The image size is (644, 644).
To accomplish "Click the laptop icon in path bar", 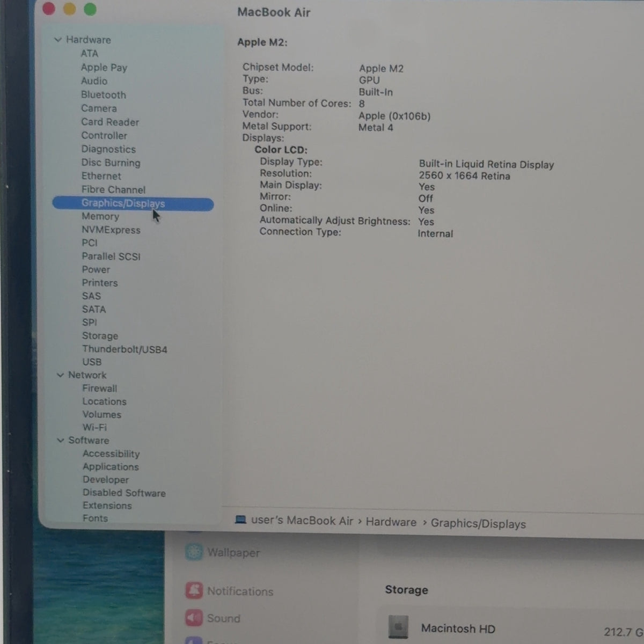I will (x=241, y=520).
